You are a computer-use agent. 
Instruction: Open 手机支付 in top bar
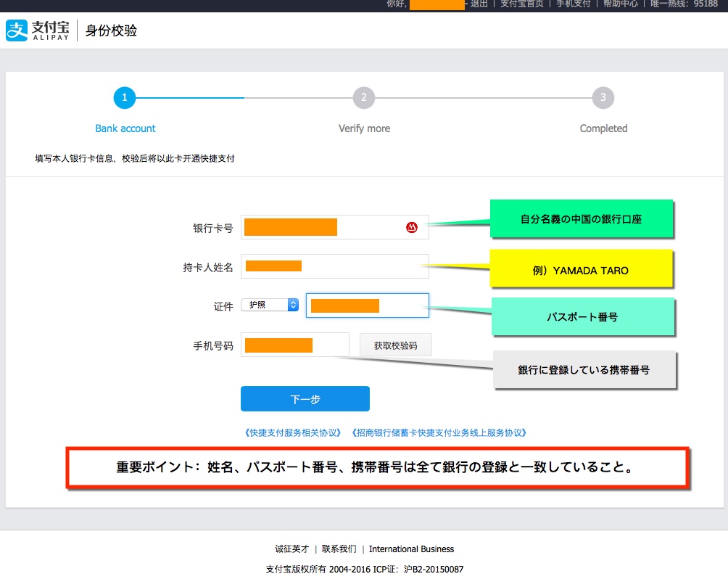pyautogui.click(x=574, y=4)
